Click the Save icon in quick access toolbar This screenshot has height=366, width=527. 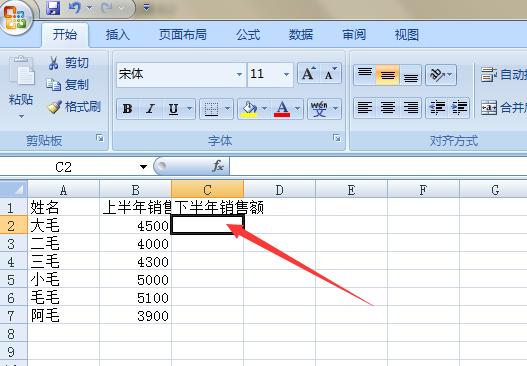pos(53,8)
